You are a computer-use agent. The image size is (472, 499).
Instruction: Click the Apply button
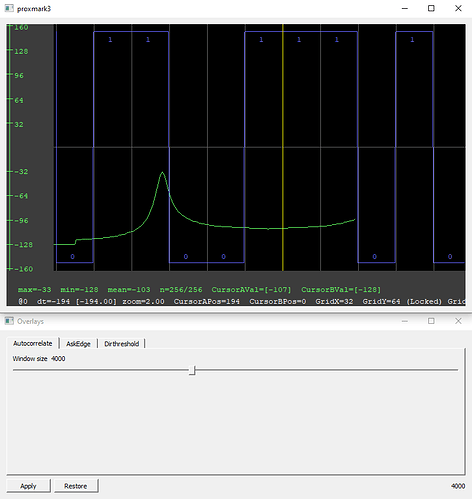click(x=28, y=486)
